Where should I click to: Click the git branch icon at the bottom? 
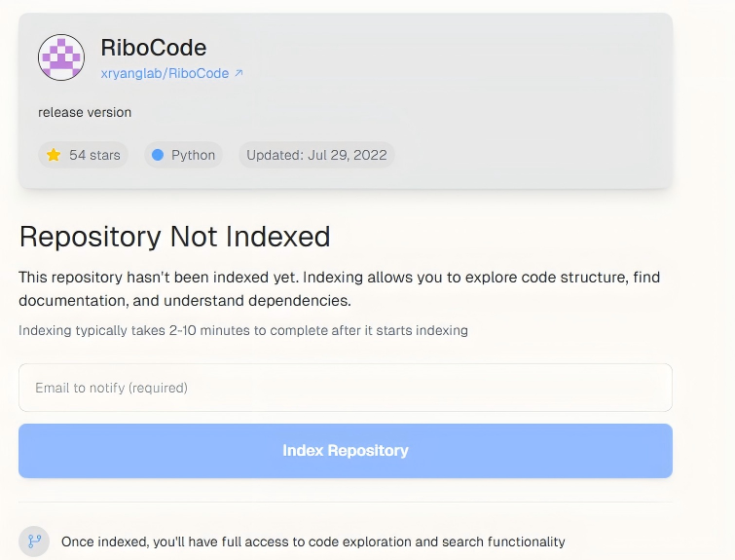[34, 541]
